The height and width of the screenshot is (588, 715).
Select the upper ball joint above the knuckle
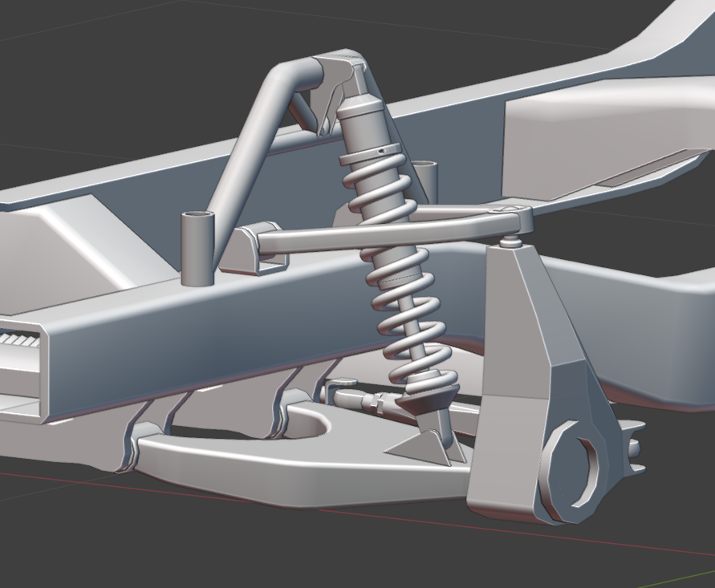[x=512, y=241]
